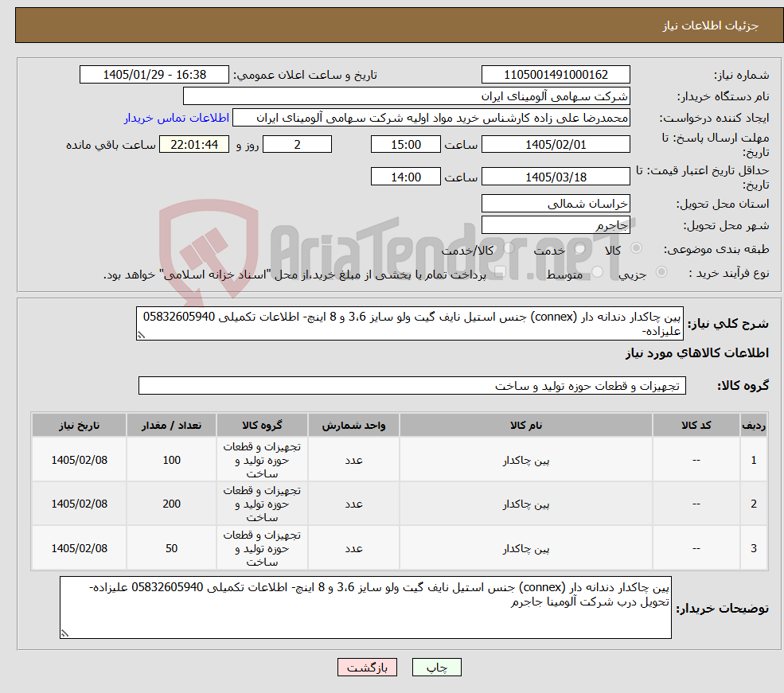Click the delivery city field جاجرم
The height and width of the screenshot is (693, 784).
tap(556, 225)
